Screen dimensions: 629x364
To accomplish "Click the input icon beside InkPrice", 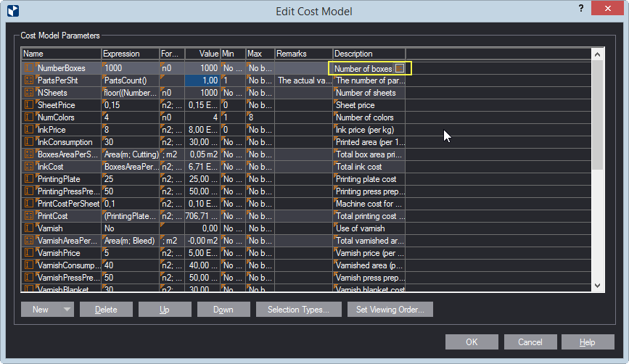I will pyautogui.click(x=29, y=130).
